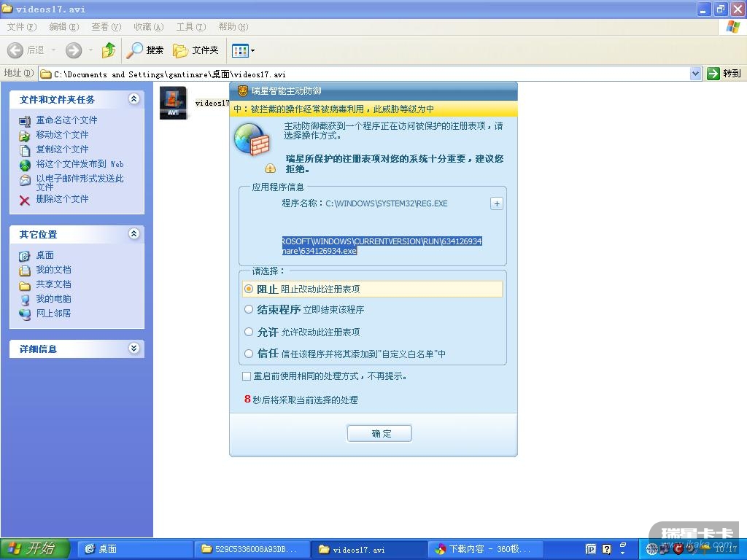Click the rename file icon

(25, 121)
